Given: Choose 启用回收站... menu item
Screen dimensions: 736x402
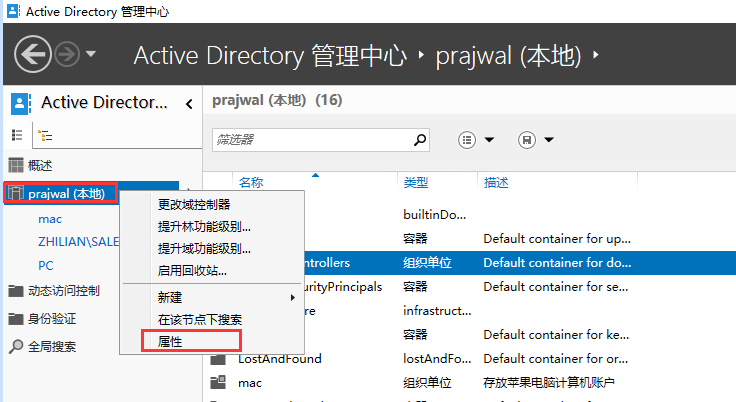Looking at the screenshot, I should tap(192, 271).
